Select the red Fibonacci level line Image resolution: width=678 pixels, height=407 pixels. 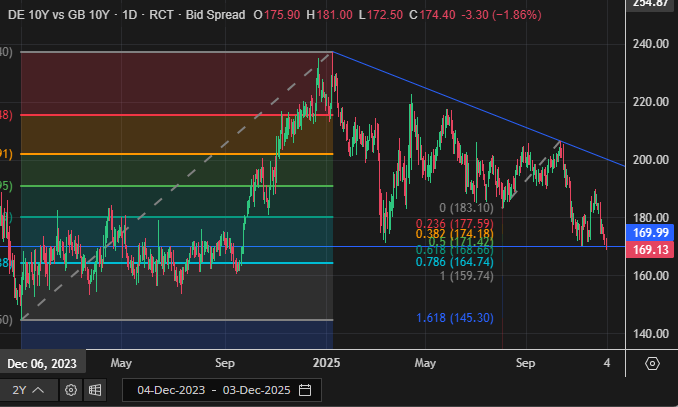(180, 115)
